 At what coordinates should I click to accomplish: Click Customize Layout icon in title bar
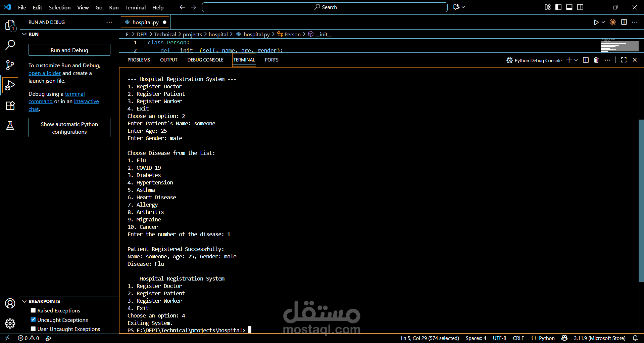(x=547, y=7)
